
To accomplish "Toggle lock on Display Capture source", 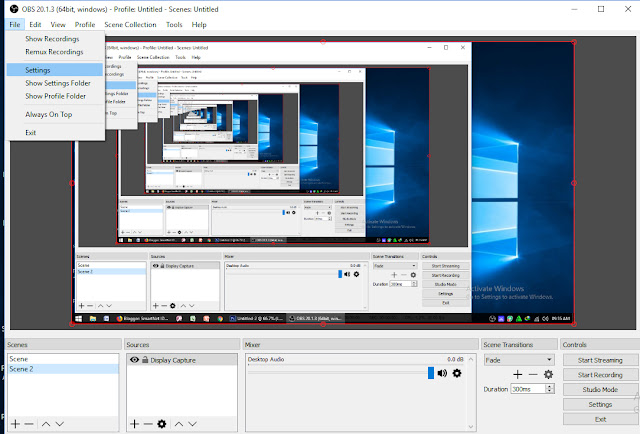I will 145,360.
